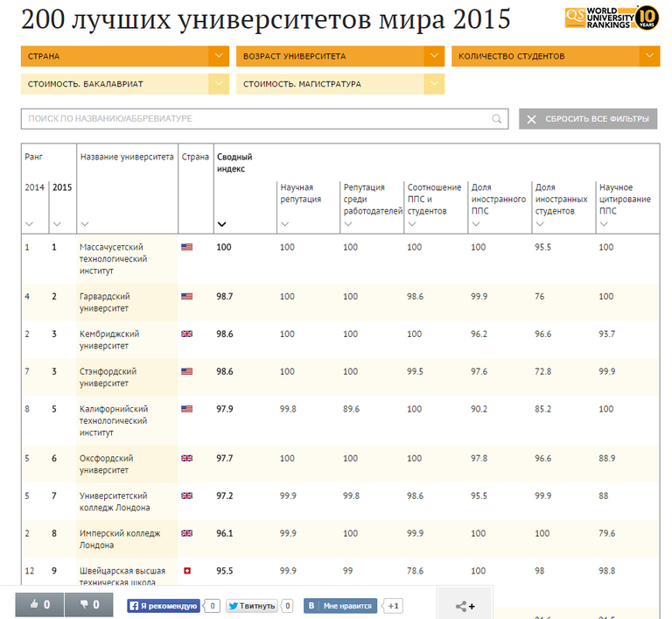Select the Страна column header
The height and width of the screenshot is (619, 672).
(195, 157)
